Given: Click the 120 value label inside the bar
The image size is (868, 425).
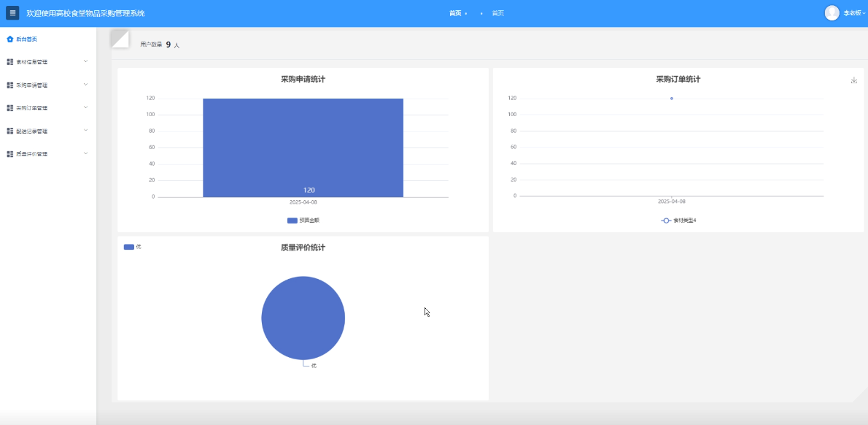Looking at the screenshot, I should (309, 190).
